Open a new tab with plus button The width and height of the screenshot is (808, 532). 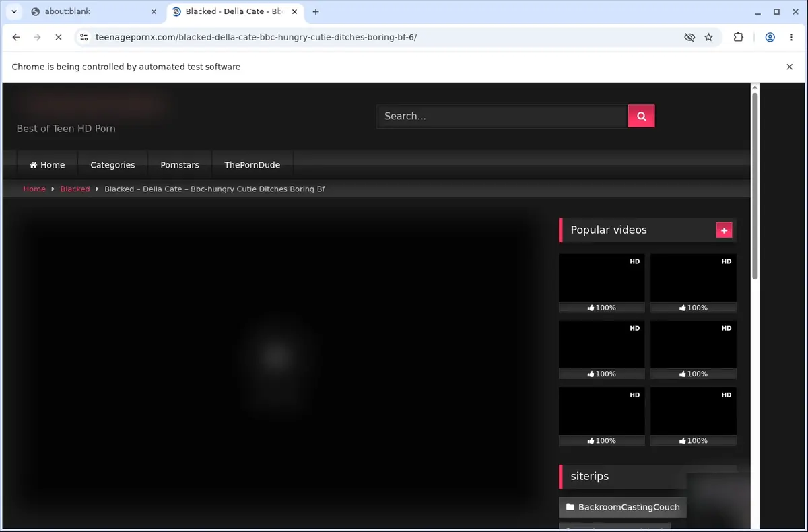(316, 11)
